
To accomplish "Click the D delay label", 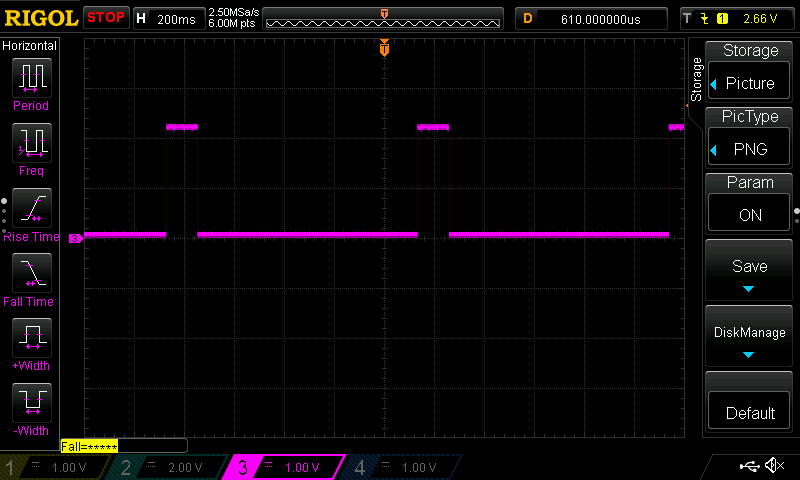I will (x=528, y=18).
